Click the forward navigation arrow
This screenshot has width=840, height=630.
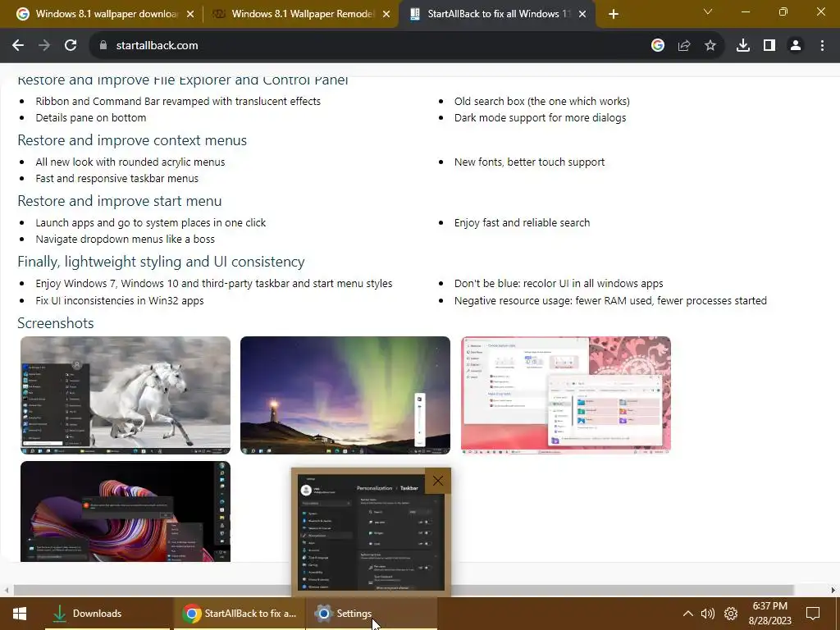(44, 46)
